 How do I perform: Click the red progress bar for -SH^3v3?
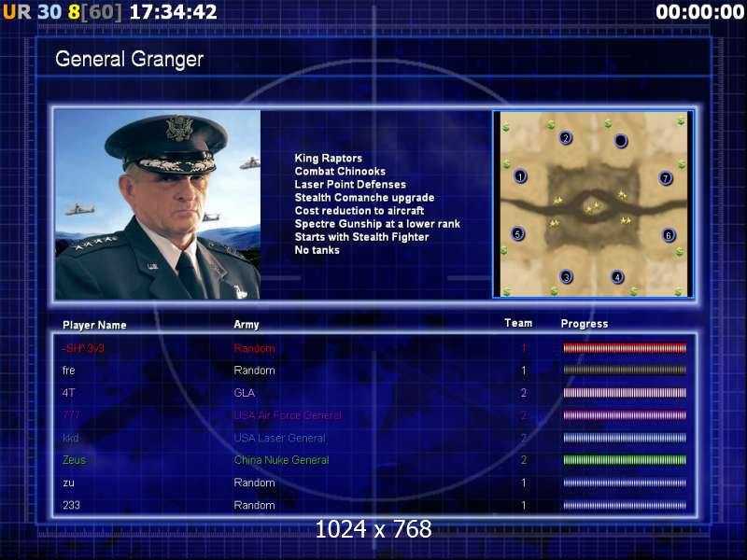tap(625, 348)
